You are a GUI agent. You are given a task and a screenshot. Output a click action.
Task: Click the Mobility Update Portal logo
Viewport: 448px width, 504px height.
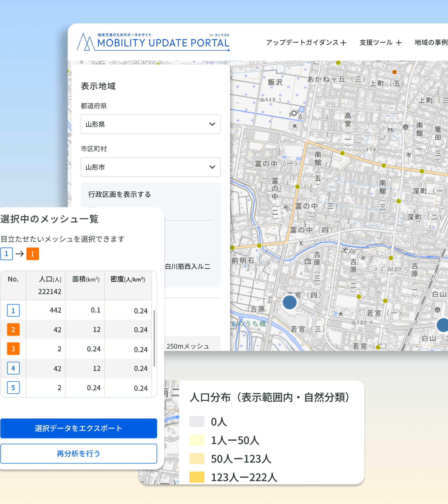point(153,42)
